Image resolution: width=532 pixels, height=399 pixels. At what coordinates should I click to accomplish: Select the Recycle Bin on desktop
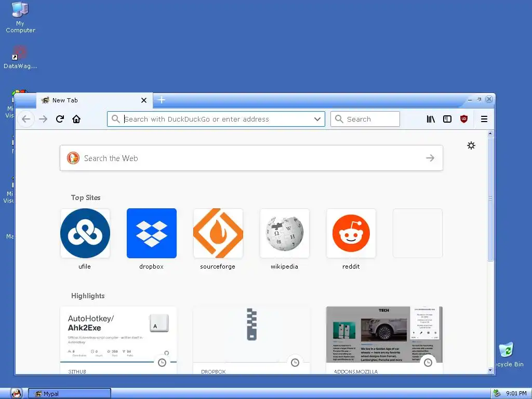tap(508, 355)
